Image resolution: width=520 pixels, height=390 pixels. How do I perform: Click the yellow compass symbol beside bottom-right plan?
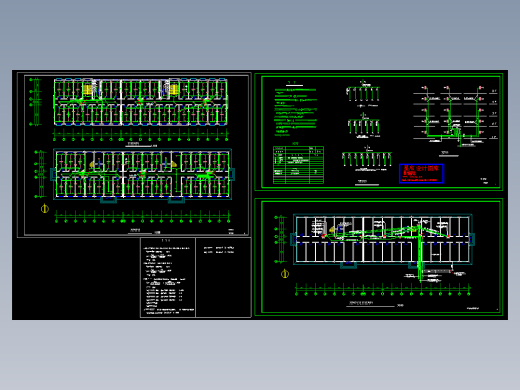(285, 274)
